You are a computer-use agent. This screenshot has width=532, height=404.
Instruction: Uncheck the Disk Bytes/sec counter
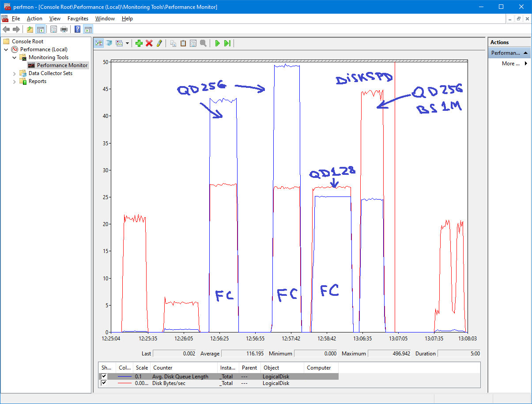(104, 383)
